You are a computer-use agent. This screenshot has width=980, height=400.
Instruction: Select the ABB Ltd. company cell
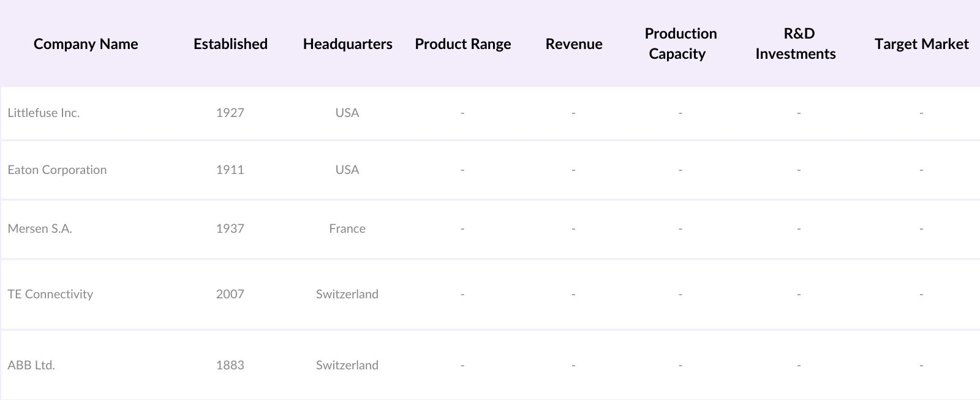(x=31, y=365)
